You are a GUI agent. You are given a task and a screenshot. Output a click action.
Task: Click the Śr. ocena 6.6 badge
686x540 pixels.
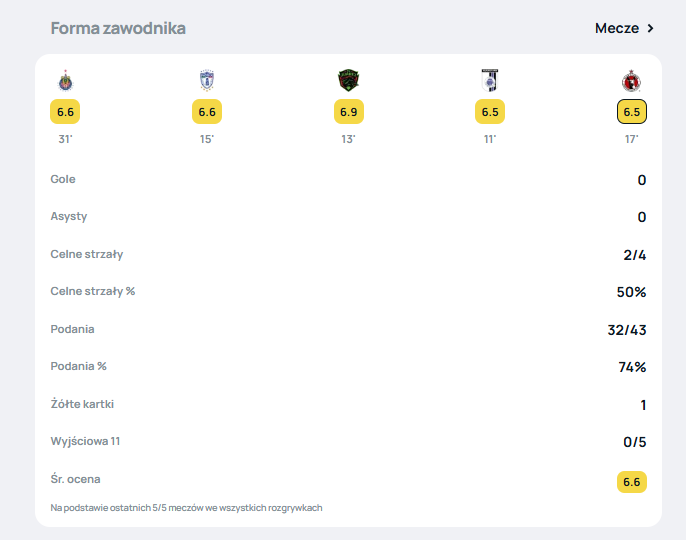click(632, 482)
